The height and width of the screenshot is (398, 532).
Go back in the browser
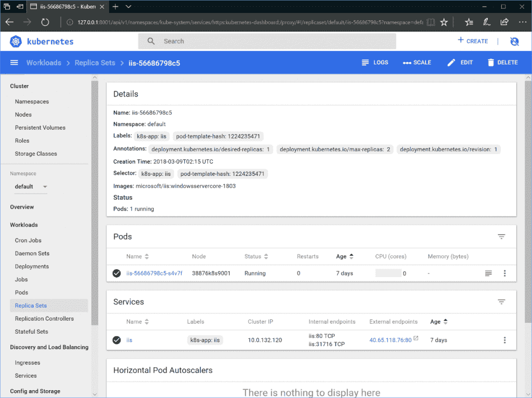coord(9,22)
